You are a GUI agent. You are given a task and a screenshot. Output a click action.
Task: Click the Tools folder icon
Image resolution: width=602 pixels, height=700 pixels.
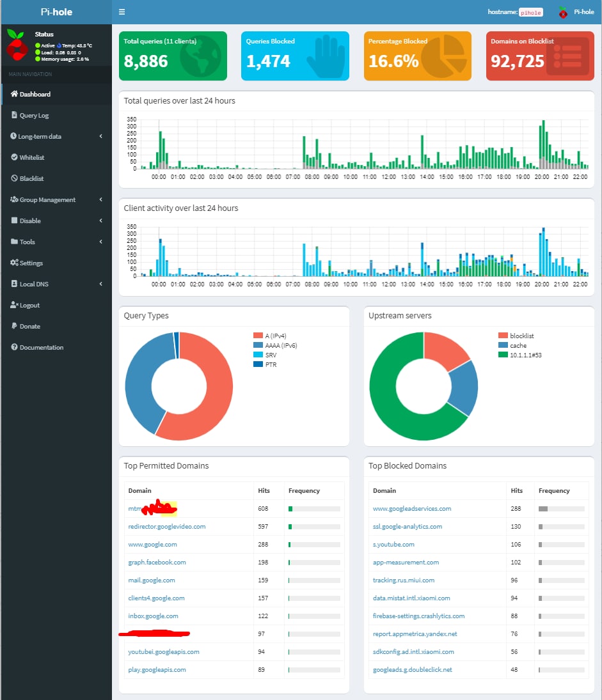coord(14,242)
